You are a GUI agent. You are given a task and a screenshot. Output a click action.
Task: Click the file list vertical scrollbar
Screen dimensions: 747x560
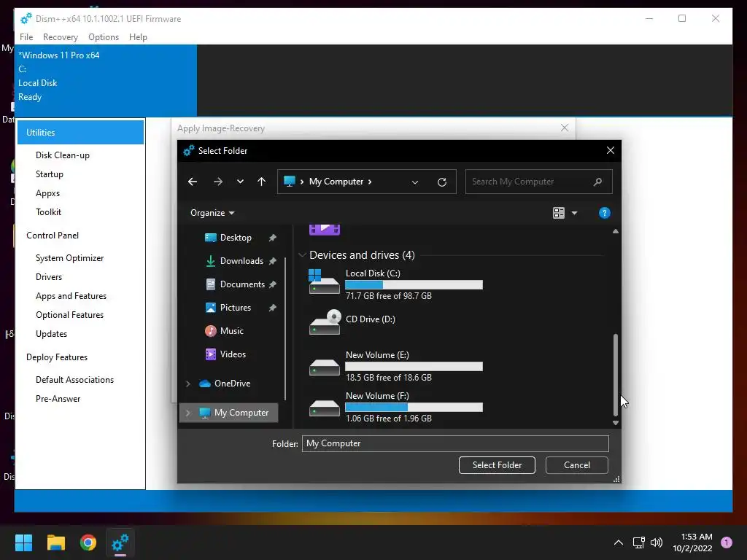616,374
